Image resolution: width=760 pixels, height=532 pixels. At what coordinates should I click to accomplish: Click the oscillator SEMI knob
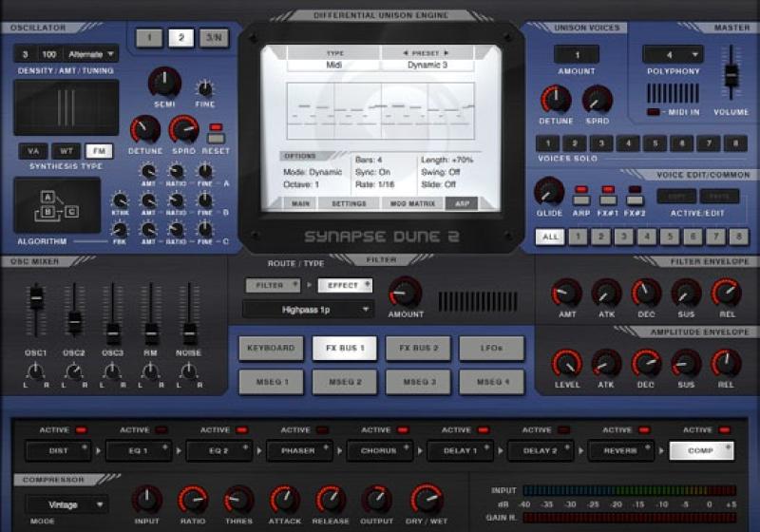coord(164,82)
